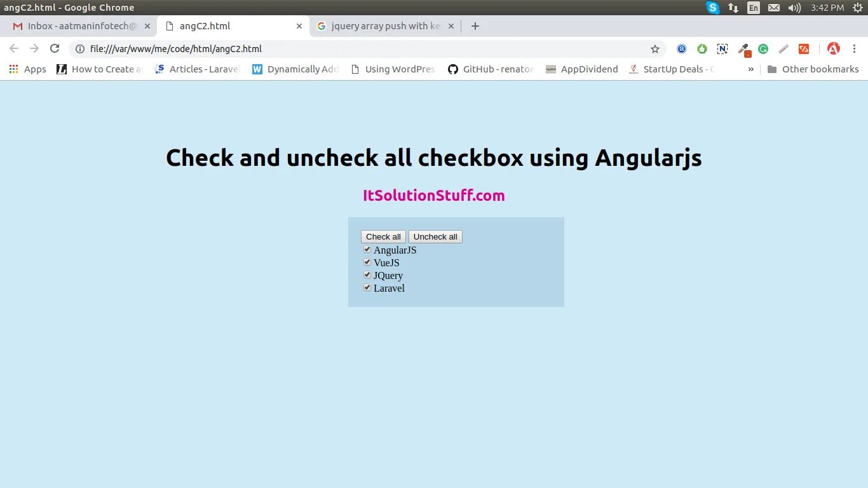Viewport: 868px width, 488px height.
Task: Click the browser forward arrow
Action: point(34,49)
